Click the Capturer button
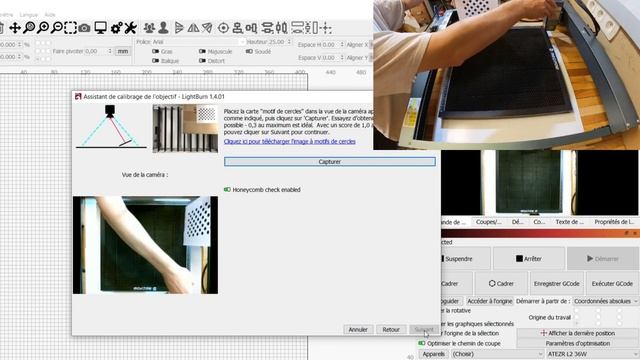Viewport: 640px width, 360px height. 330,162
